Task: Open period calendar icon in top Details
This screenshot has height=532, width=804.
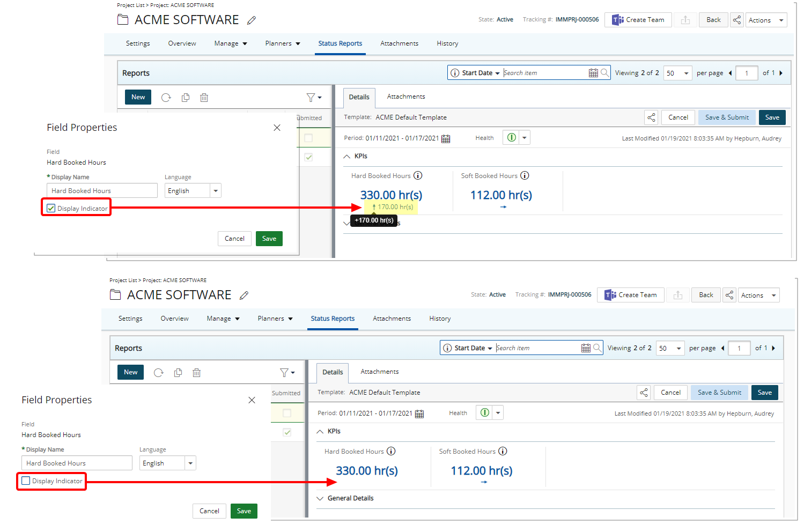Action: (446, 138)
